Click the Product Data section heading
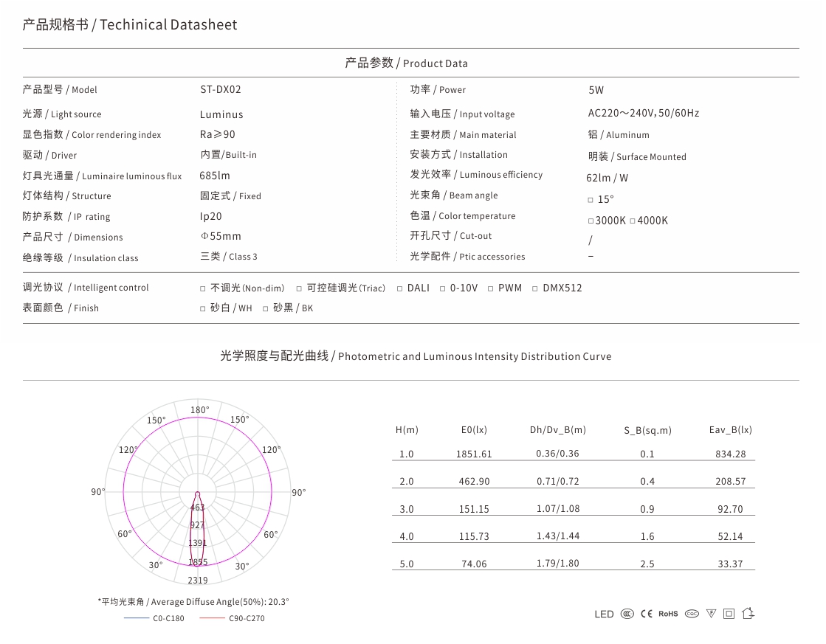The width and height of the screenshot is (826, 644). tap(406, 63)
